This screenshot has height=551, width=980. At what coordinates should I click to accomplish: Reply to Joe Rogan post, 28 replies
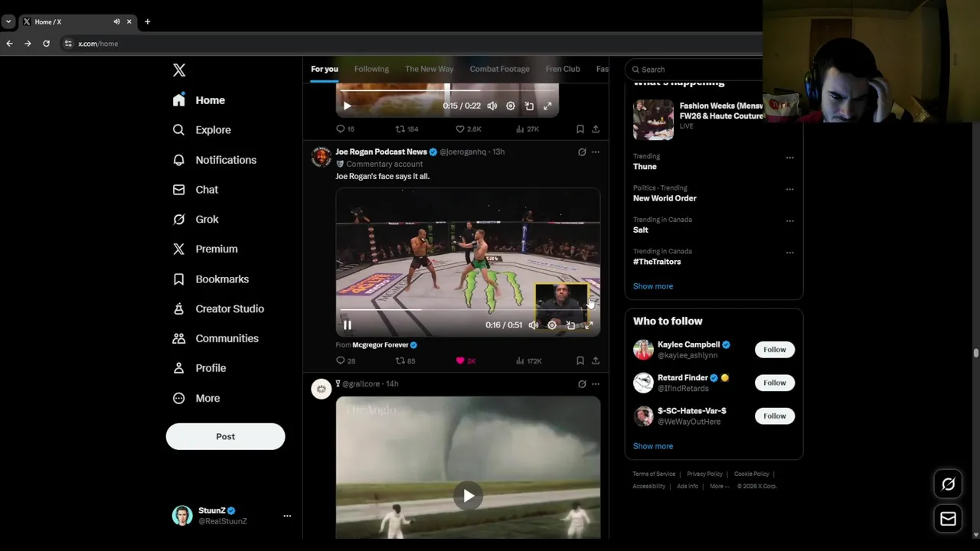click(x=346, y=360)
